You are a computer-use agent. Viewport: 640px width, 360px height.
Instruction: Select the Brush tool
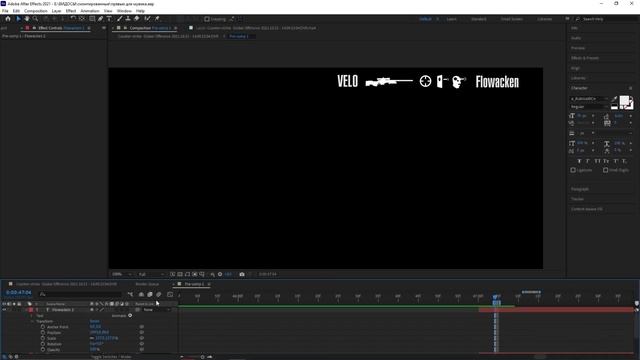tap(120, 19)
